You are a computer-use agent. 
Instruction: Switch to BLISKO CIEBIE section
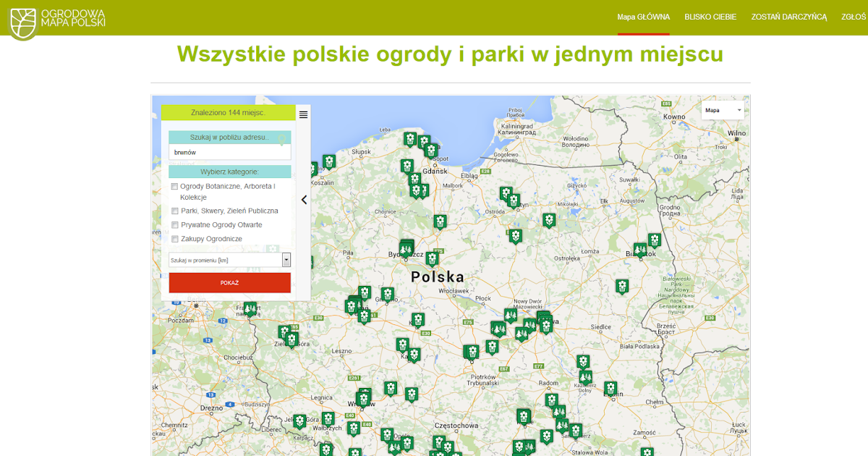pyautogui.click(x=710, y=17)
